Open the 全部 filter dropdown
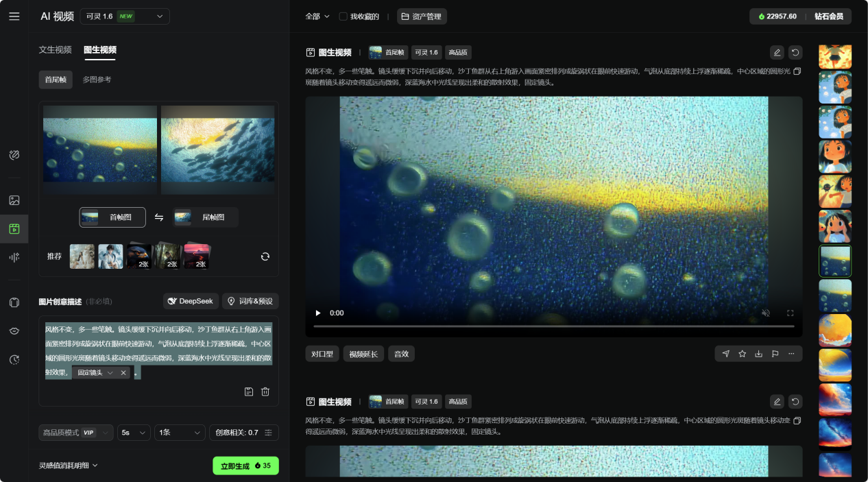 point(317,16)
